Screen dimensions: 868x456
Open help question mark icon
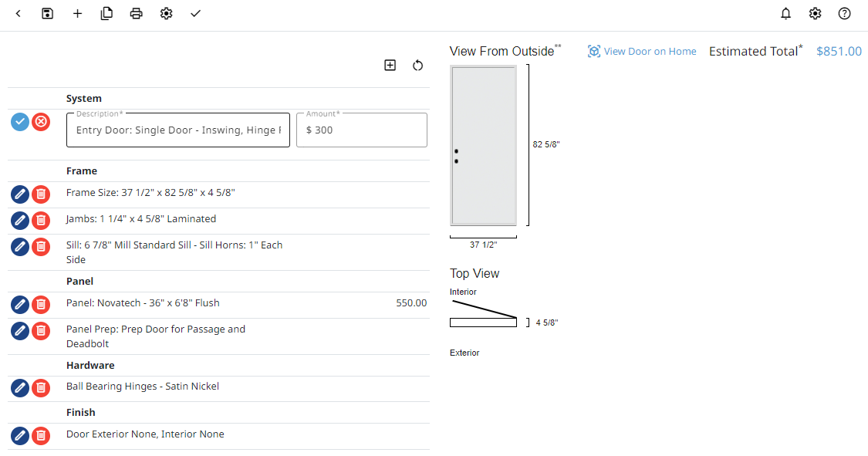pos(844,14)
